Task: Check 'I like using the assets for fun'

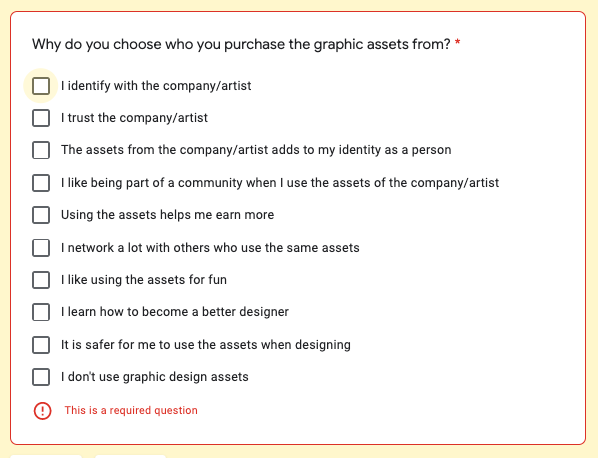Action: click(41, 280)
